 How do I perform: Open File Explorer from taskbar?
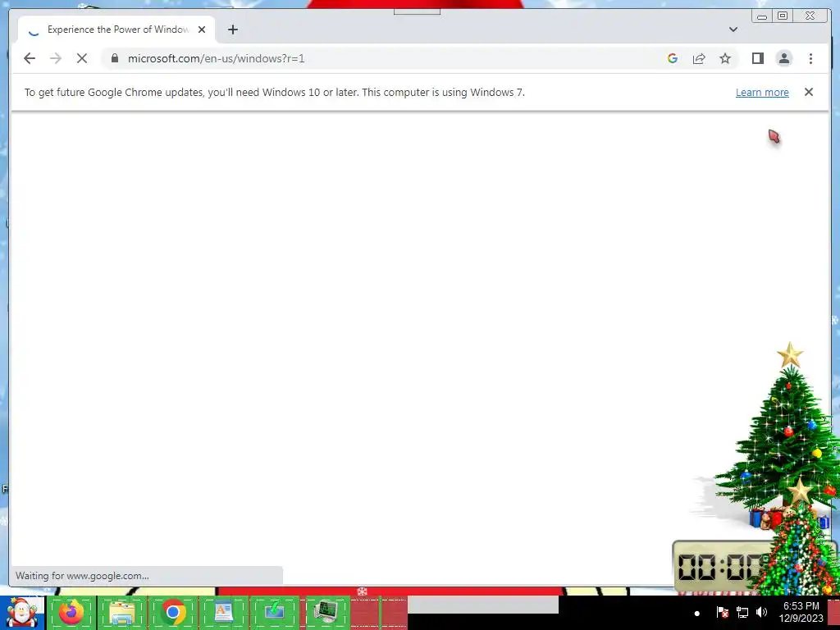[x=121, y=612]
